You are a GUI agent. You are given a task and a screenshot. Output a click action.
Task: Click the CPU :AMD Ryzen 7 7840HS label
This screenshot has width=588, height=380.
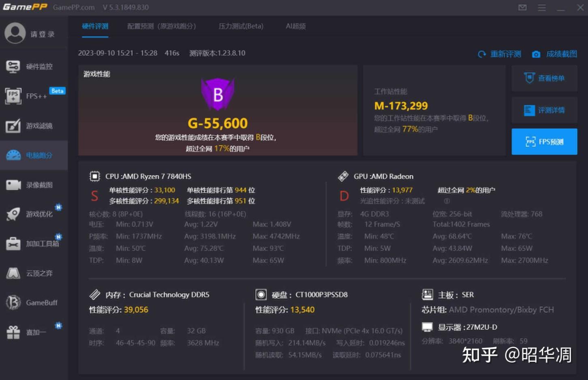pyautogui.click(x=148, y=176)
